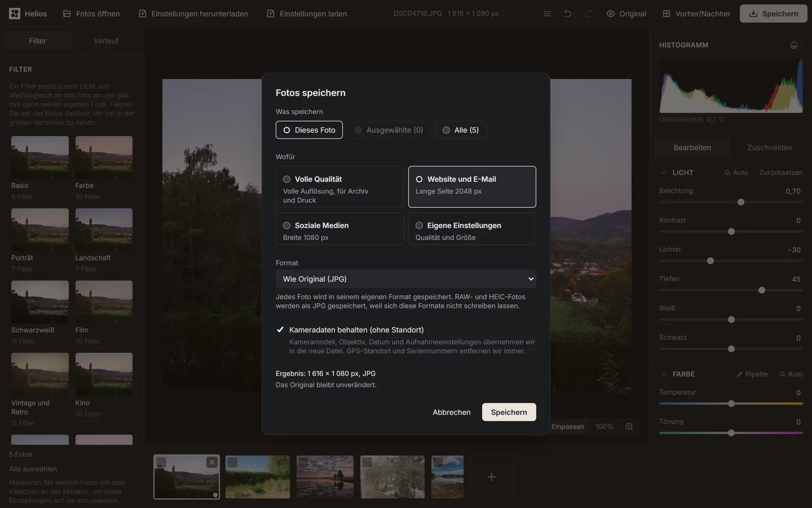812x508 pixels.
Task: Open the Format dropdown Wie Original (JPG)
Action: coord(406,279)
